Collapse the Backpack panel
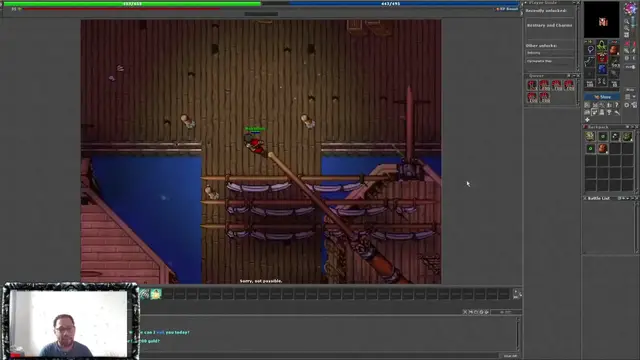Image resolution: width=640 pixels, height=360 pixels. (632, 127)
